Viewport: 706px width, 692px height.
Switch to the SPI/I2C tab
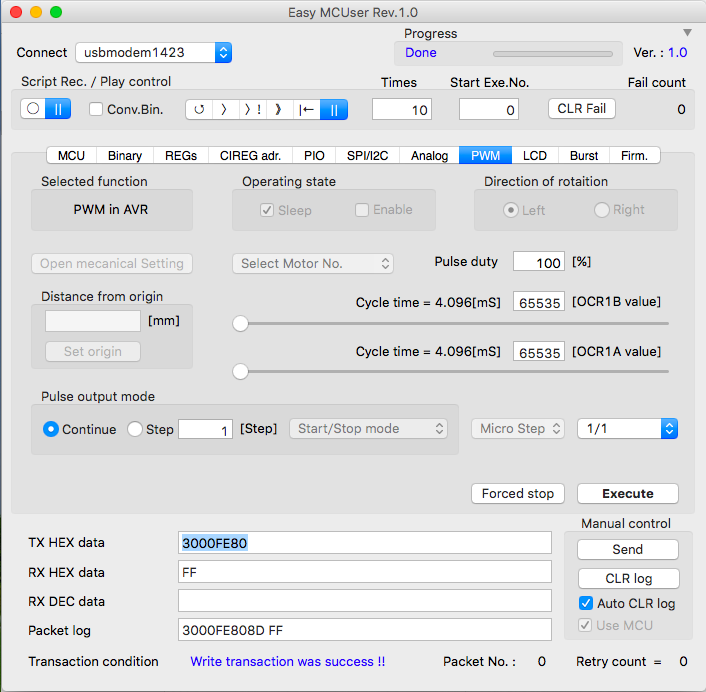tap(367, 155)
